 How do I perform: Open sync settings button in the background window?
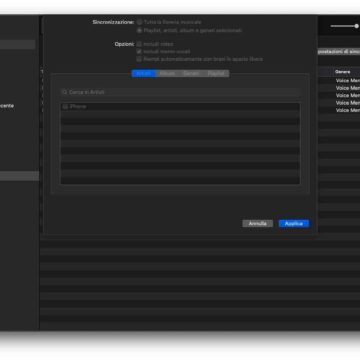(x=338, y=52)
